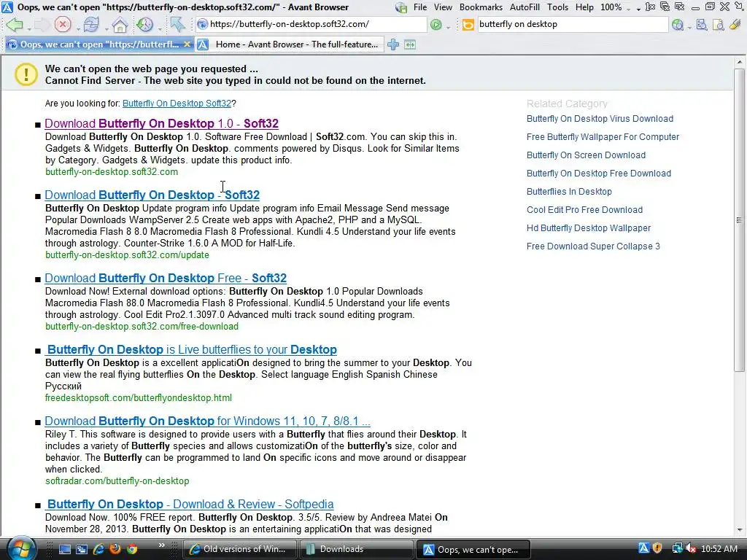This screenshot has height=560, width=747.
Task: Click the online storage globe icon
Action: pyautogui.click(x=402, y=7)
